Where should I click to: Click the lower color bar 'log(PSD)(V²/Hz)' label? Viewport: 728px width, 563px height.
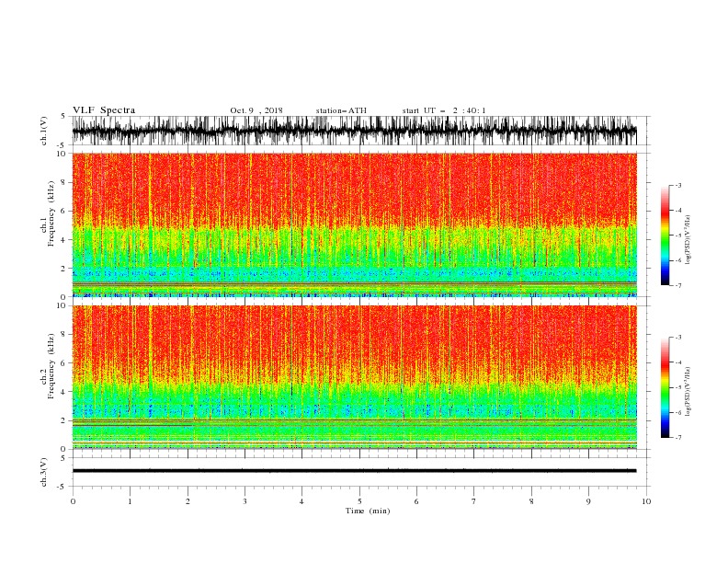click(x=688, y=392)
